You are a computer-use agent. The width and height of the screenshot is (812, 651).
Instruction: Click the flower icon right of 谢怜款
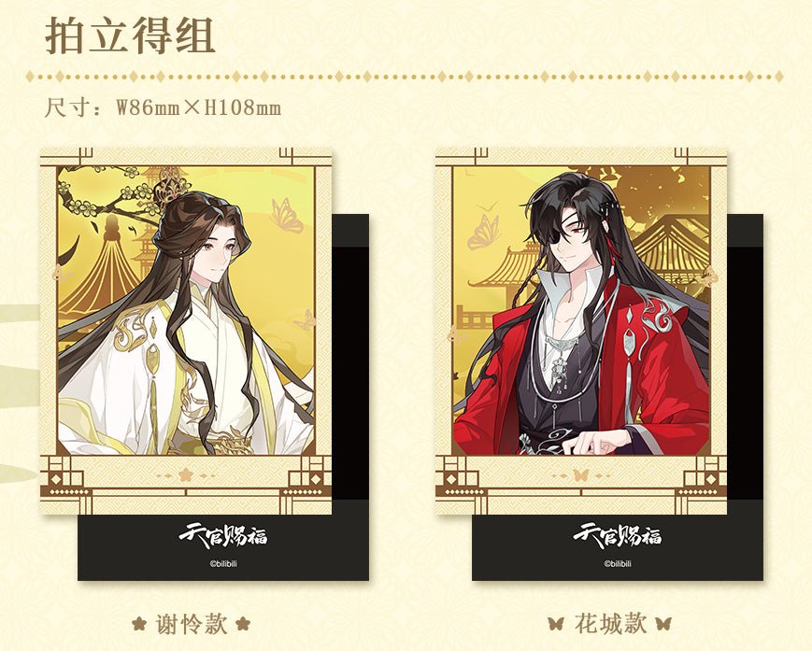pos(242,623)
